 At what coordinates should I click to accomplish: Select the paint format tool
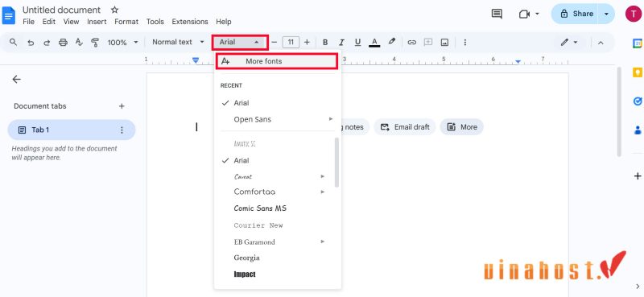95,43
